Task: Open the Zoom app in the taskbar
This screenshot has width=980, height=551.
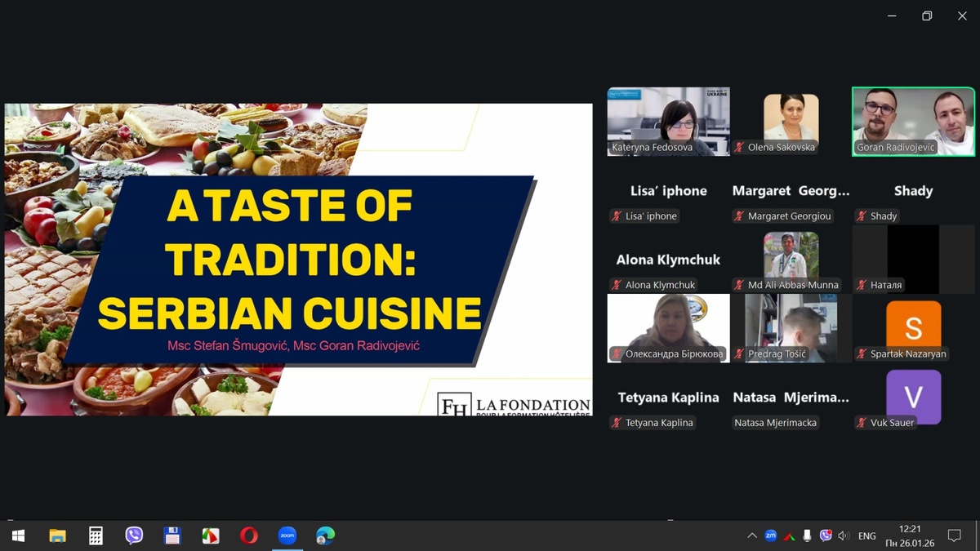Action: point(287,535)
